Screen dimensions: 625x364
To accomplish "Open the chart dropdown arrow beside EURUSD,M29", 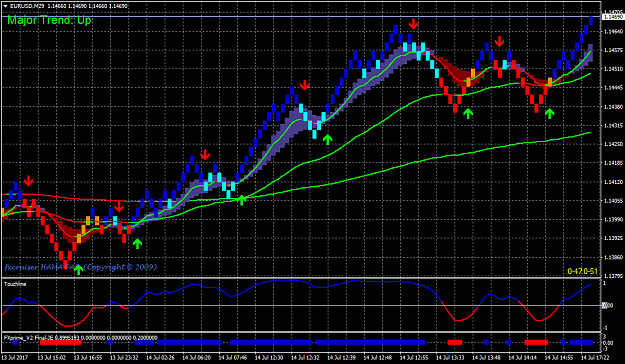I will pos(6,6).
